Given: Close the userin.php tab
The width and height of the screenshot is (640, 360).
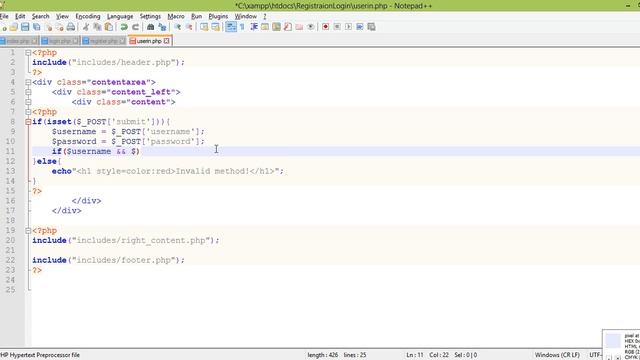Looking at the screenshot, I should point(167,41).
